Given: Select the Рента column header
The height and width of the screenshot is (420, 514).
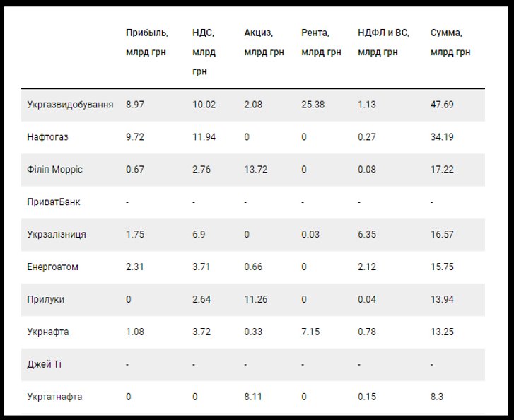Looking at the screenshot, I should click(321, 42).
